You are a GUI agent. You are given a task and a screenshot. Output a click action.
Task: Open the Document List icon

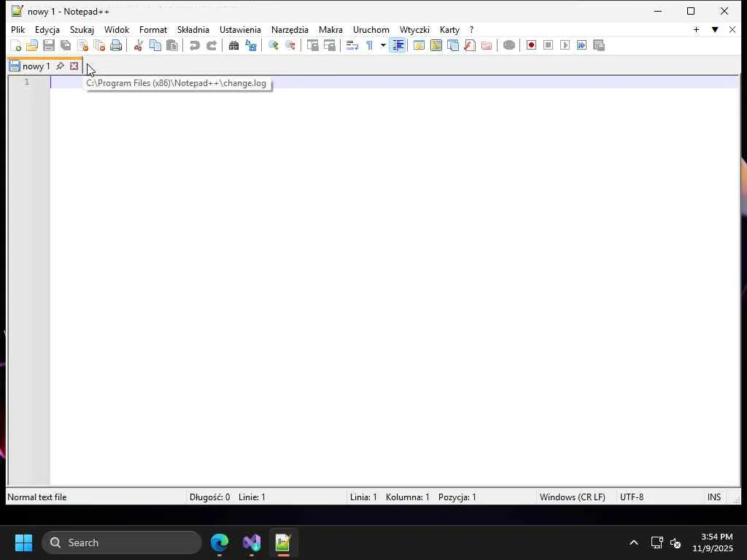click(453, 46)
